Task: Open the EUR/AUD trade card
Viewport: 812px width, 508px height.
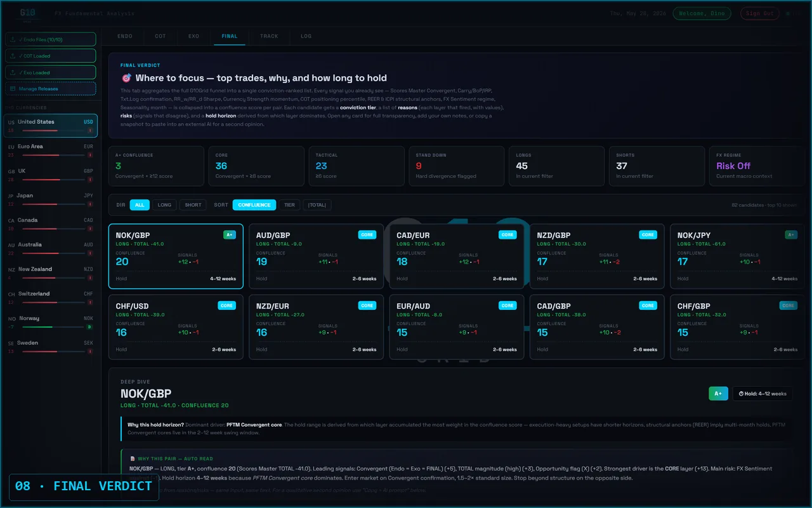Action: 456,326
